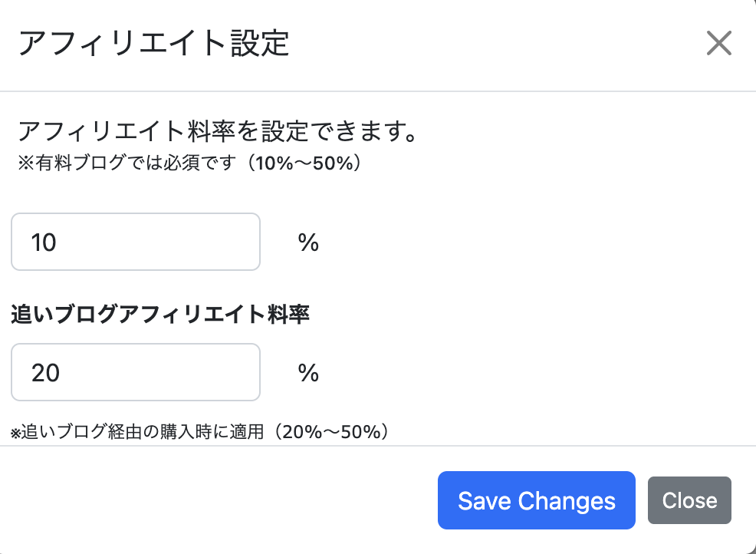Focus the input below 追いブログアフィリエイト料率 heading
This screenshot has width=756, height=554.
(x=136, y=372)
